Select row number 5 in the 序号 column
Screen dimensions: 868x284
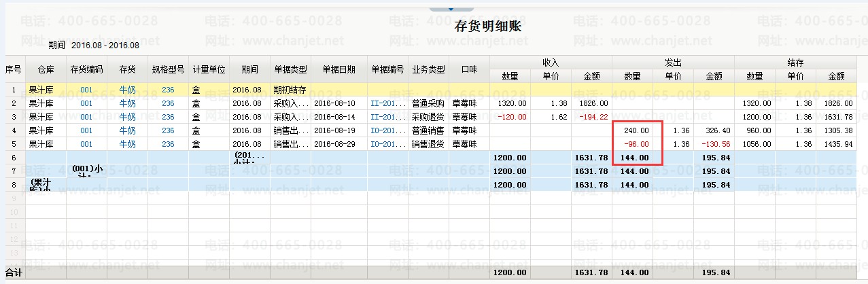pyautogui.click(x=14, y=144)
